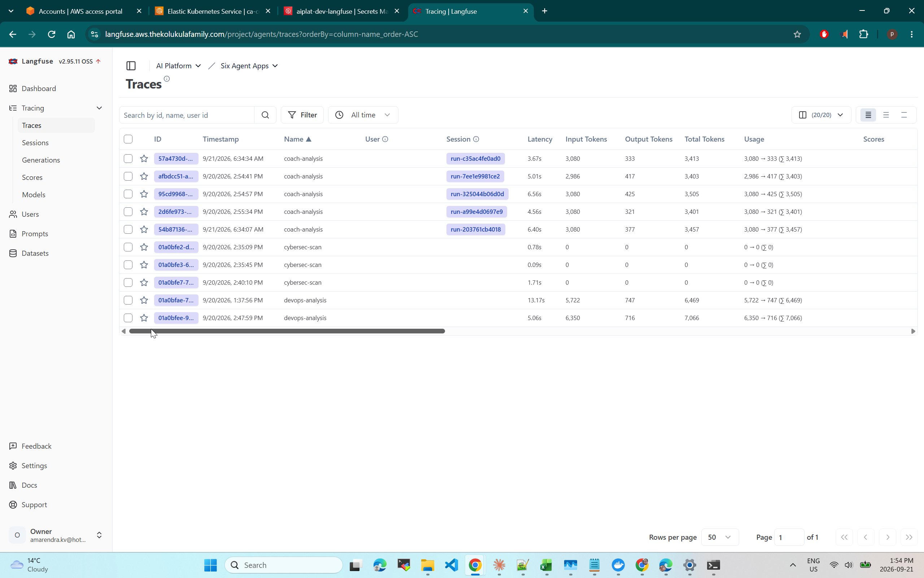This screenshot has width=924, height=578.
Task: Toggle the sidebar panel icon
Action: pyautogui.click(x=131, y=66)
